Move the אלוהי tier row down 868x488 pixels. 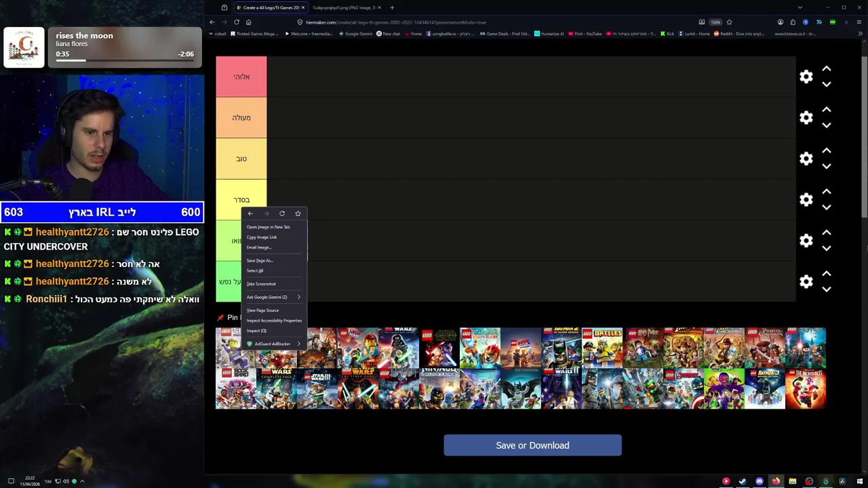tap(827, 85)
